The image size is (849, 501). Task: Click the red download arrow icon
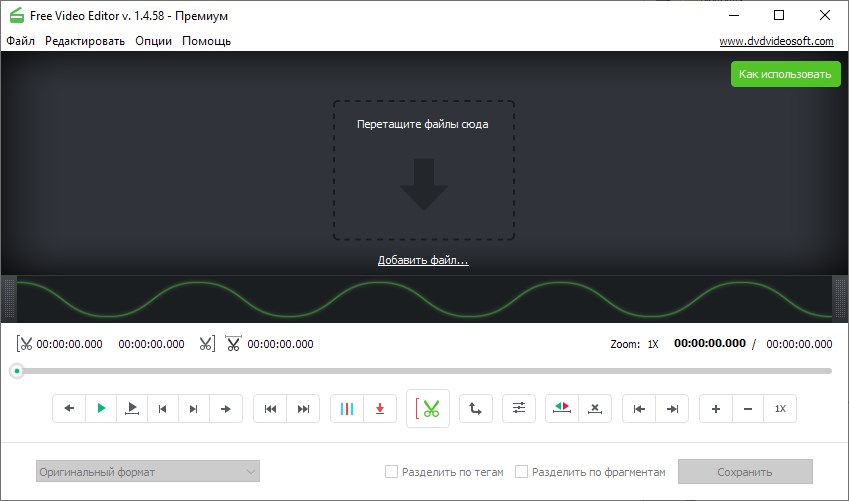(x=380, y=408)
